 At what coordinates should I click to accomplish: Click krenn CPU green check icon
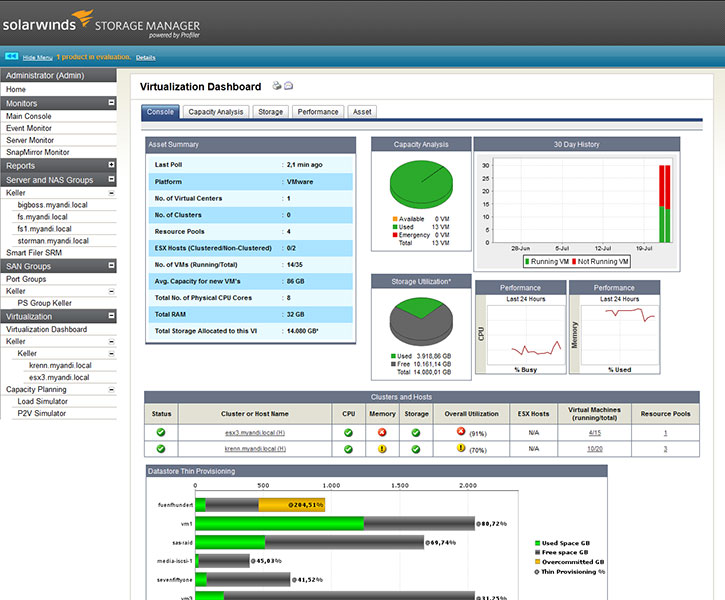348,449
